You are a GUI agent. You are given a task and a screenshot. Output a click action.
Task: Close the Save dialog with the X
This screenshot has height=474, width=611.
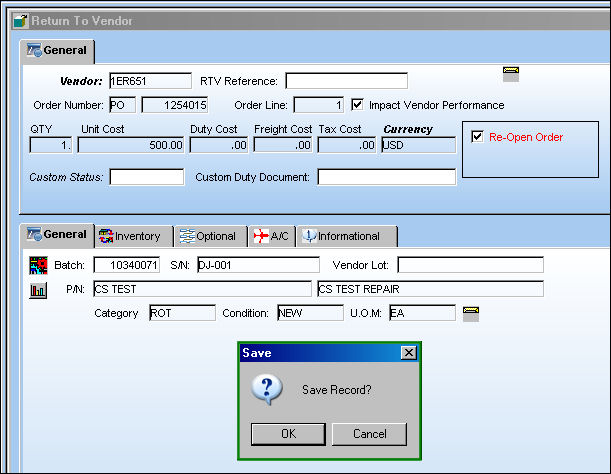pyautogui.click(x=409, y=353)
